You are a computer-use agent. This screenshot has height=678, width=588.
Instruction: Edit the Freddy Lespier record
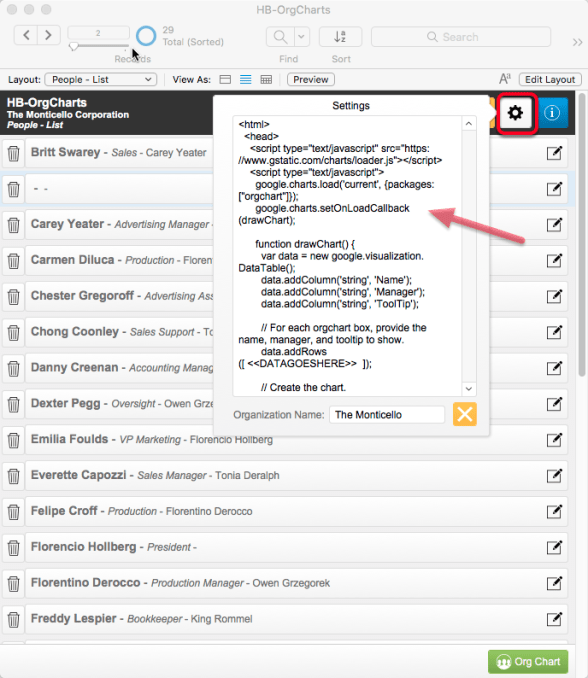554,620
